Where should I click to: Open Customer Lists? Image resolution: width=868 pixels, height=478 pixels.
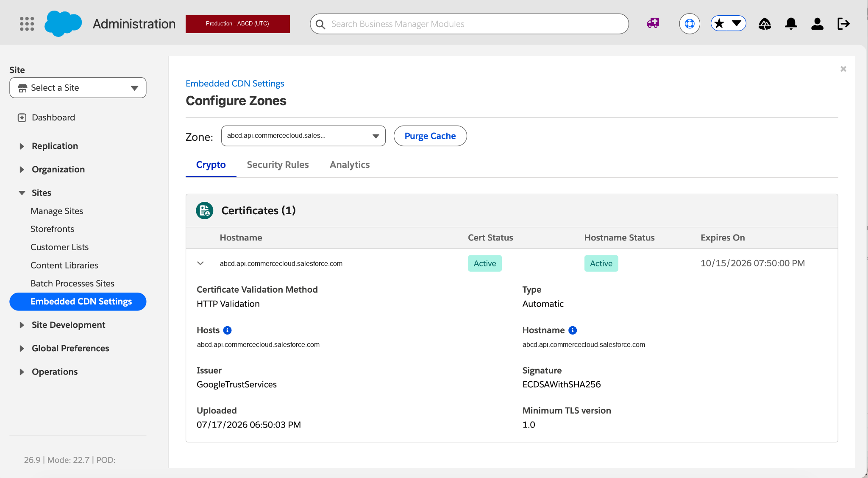59,247
